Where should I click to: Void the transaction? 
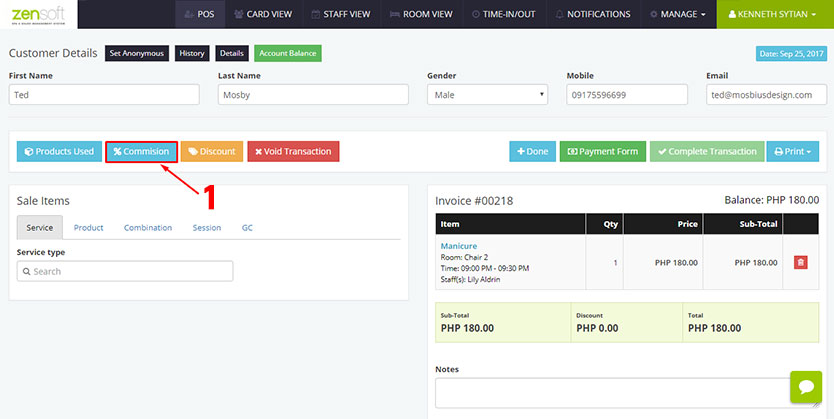293,152
